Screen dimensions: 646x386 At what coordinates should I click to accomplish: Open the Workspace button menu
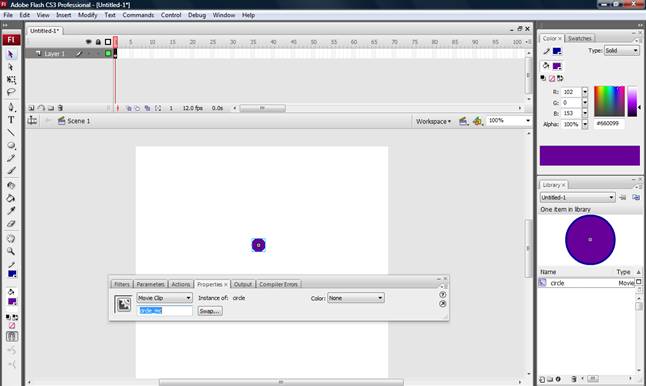pyautogui.click(x=433, y=121)
